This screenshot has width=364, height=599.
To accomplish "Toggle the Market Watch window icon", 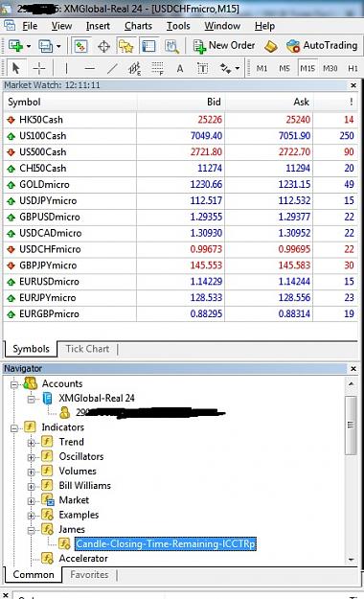I will pos(80,46).
